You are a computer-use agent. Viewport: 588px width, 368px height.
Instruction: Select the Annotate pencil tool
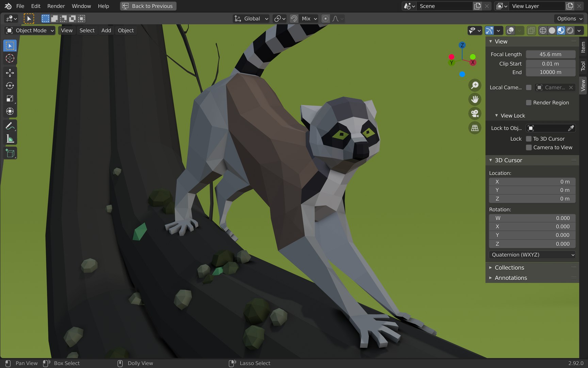[10, 126]
